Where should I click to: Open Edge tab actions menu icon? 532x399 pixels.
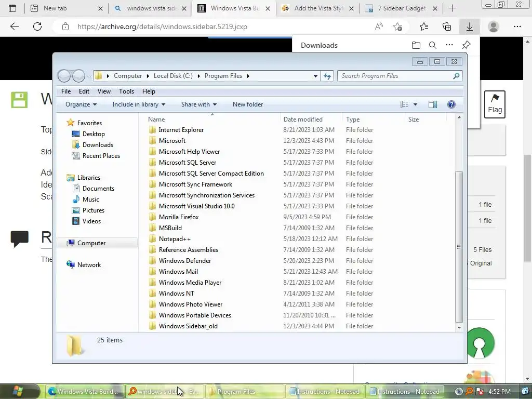click(12, 8)
